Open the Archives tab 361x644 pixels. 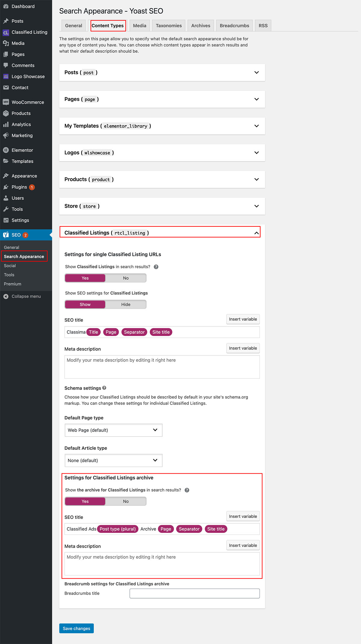point(201,26)
